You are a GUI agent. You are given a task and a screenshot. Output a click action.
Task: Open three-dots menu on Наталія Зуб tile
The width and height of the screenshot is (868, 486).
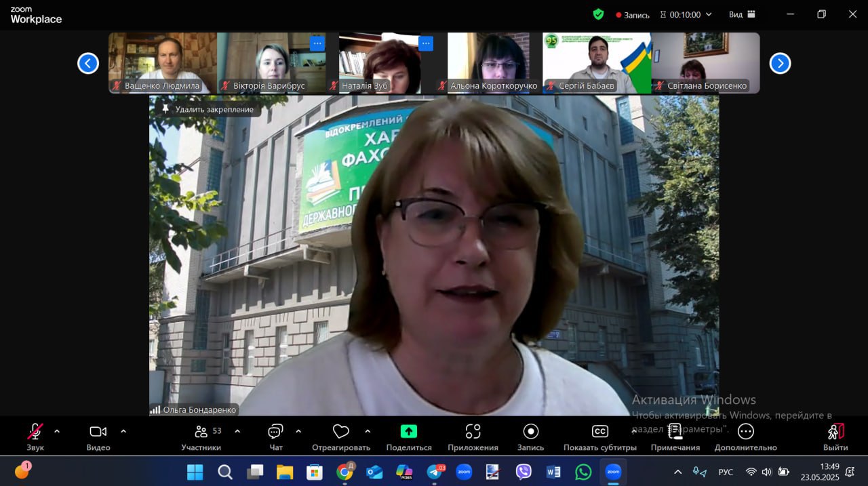(426, 43)
